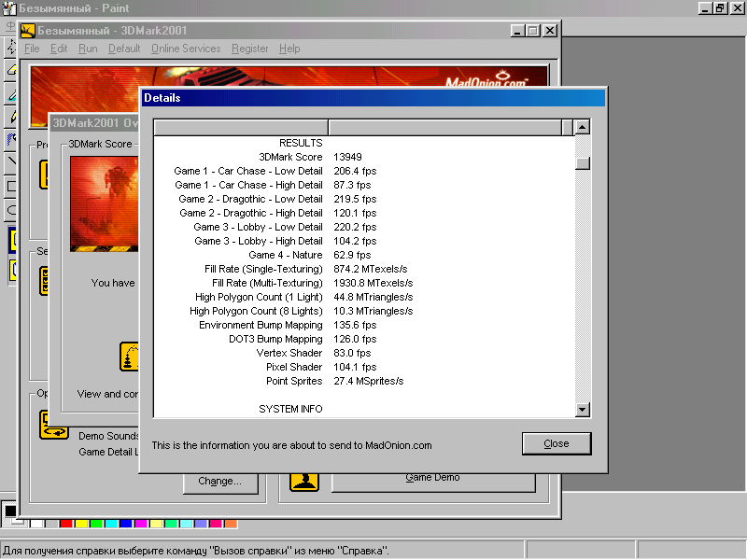Image resolution: width=747 pixels, height=560 pixels.
Task: Select the Rectangle tool in Paint
Action: point(12,186)
